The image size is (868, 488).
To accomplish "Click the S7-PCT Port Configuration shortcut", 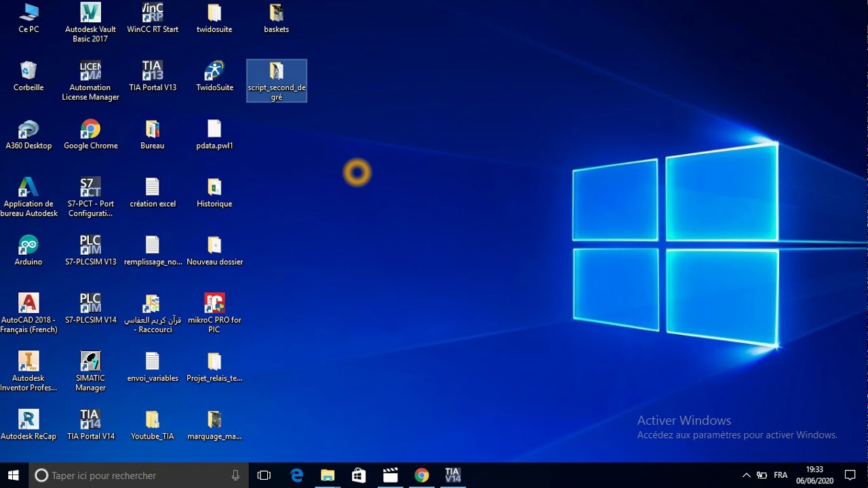I will click(x=90, y=198).
